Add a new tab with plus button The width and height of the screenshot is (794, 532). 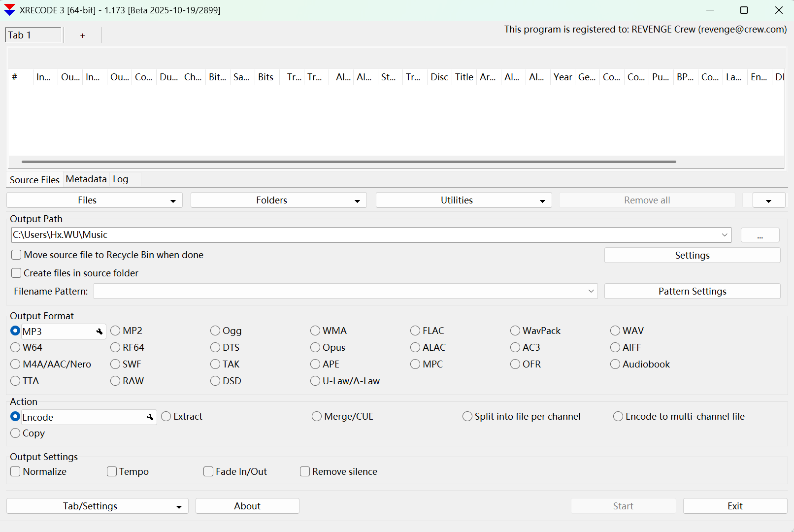click(x=82, y=35)
